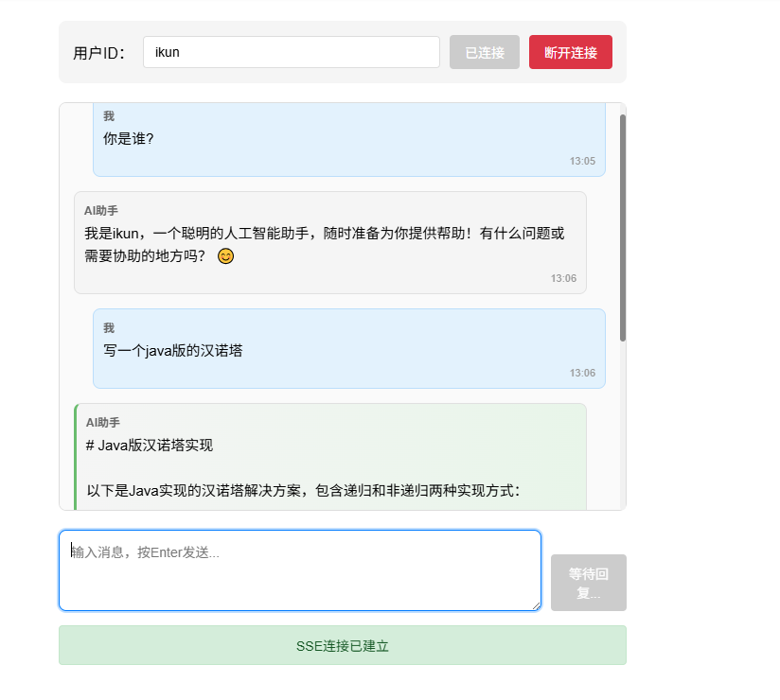The image size is (780, 700).
Task: Click the chat panel vertical scrollbar thumb
Action: (622, 228)
